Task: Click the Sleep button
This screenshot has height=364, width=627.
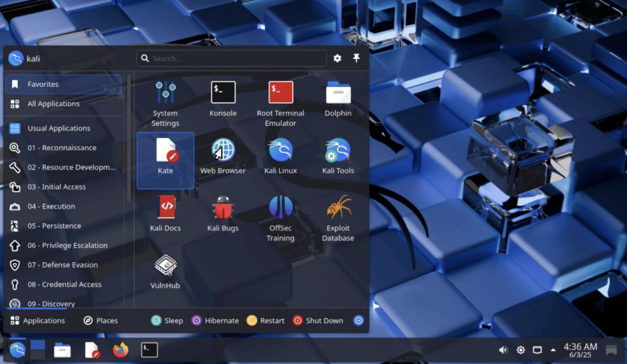Action: coord(167,320)
